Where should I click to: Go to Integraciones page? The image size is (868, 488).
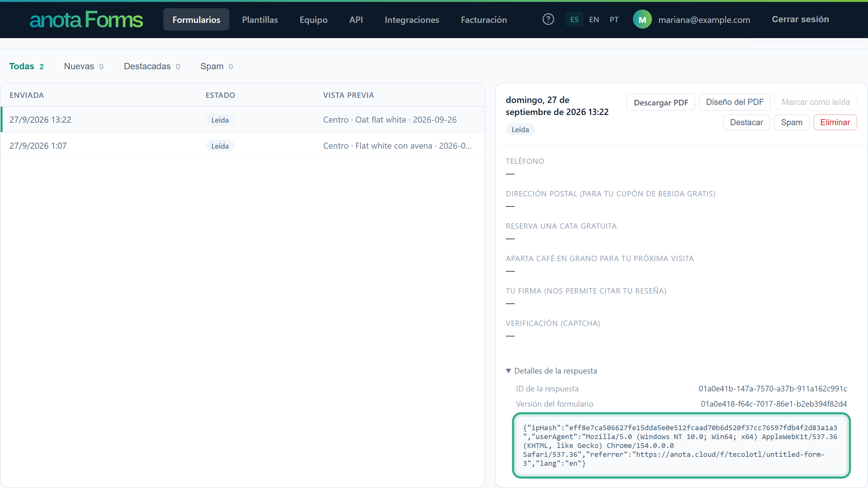412,20
